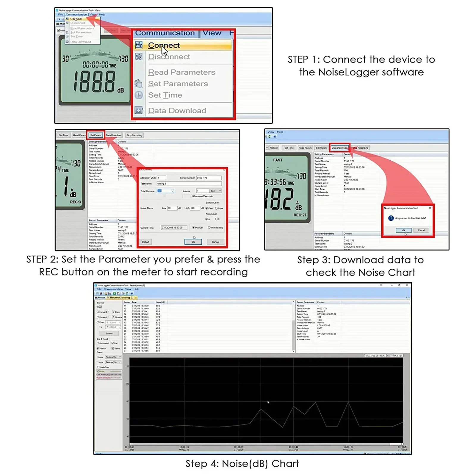Close the Record[testing 3] tab with its x
The height and width of the screenshot is (476, 476).
136,297
